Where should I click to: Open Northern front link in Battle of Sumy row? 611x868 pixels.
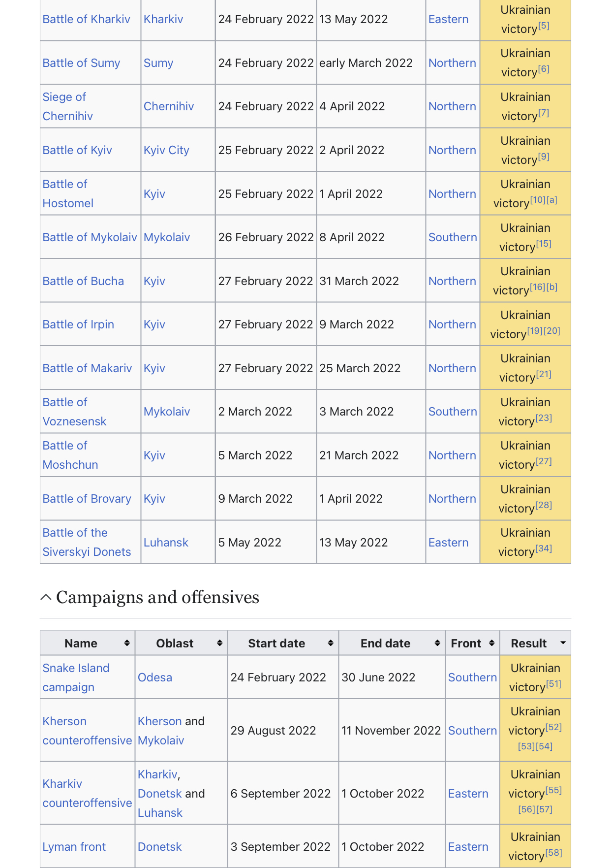click(x=452, y=63)
